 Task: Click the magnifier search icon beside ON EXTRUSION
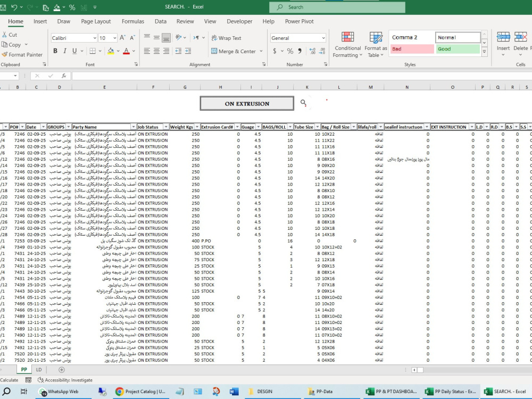click(x=303, y=103)
